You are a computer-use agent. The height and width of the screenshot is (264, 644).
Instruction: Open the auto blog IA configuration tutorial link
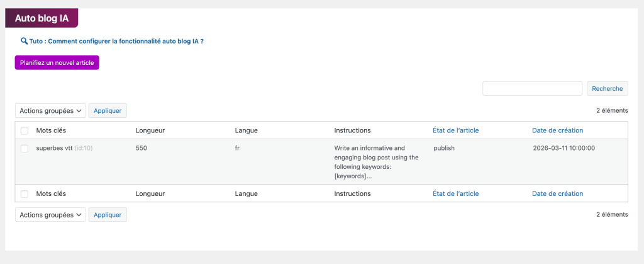coord(116,42)
